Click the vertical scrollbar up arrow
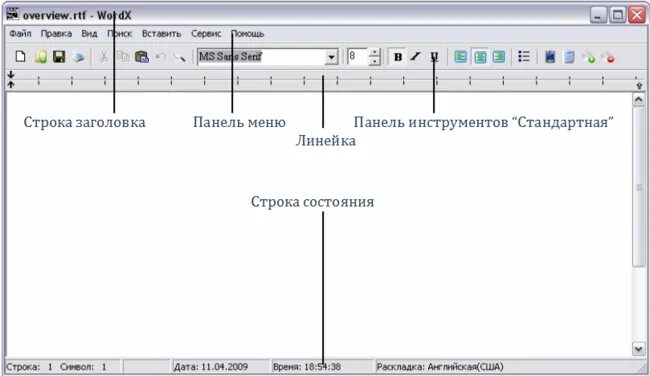This screenshot has height=376, width=650. (x=638, y=99)
